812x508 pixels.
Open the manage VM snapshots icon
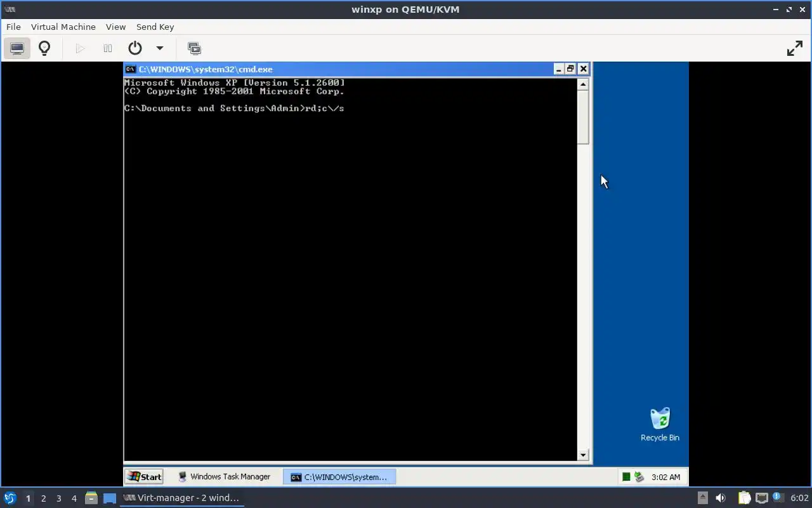[194, 48]
